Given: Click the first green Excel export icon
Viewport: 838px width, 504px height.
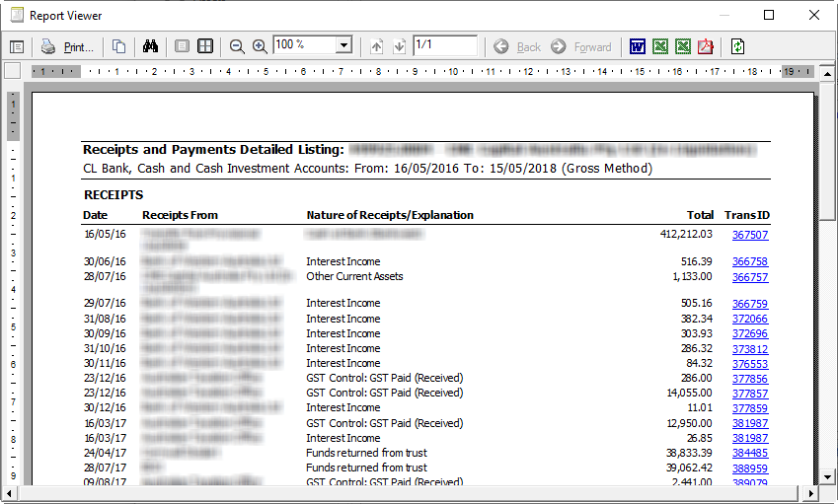Looking at the screenshot, I should tap(659, 46).
